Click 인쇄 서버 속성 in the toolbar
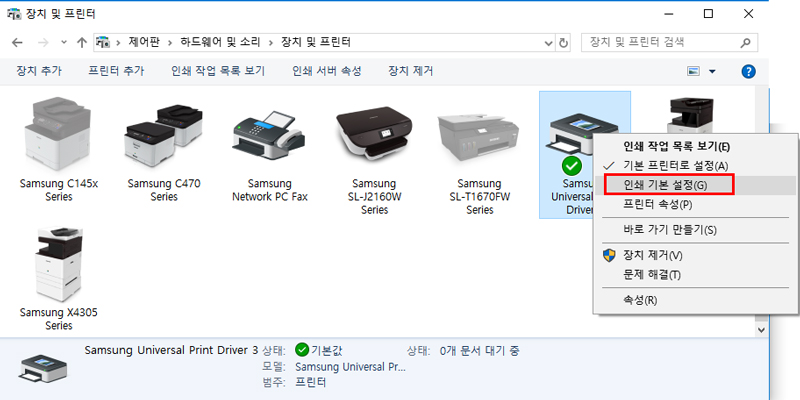800x400 pixels. [x=327, y=71]
